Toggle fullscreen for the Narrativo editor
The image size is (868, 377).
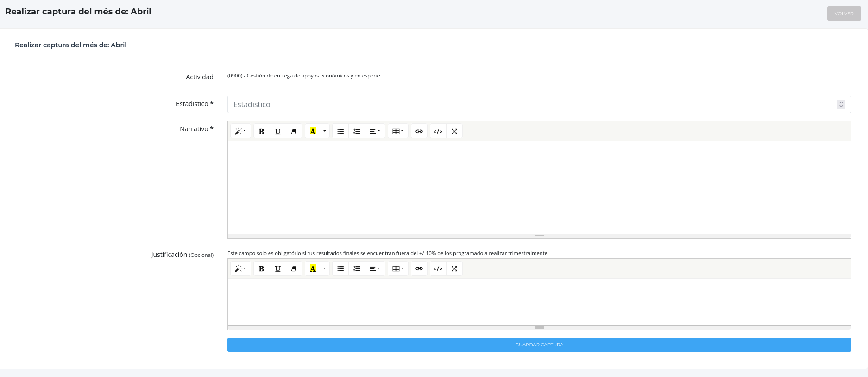(454, 131)
